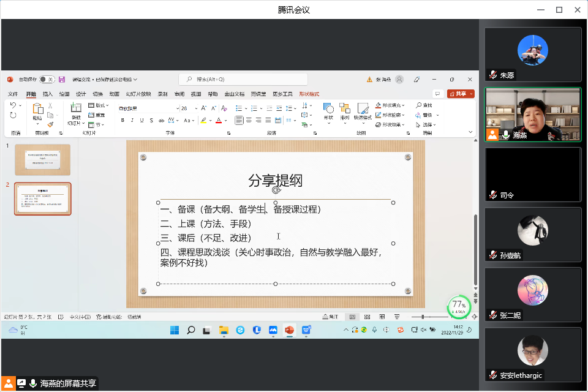The width and height of the screenshot is (588, 392).
Task: Click the Quick Styles icon
Action: pos(363,108)
